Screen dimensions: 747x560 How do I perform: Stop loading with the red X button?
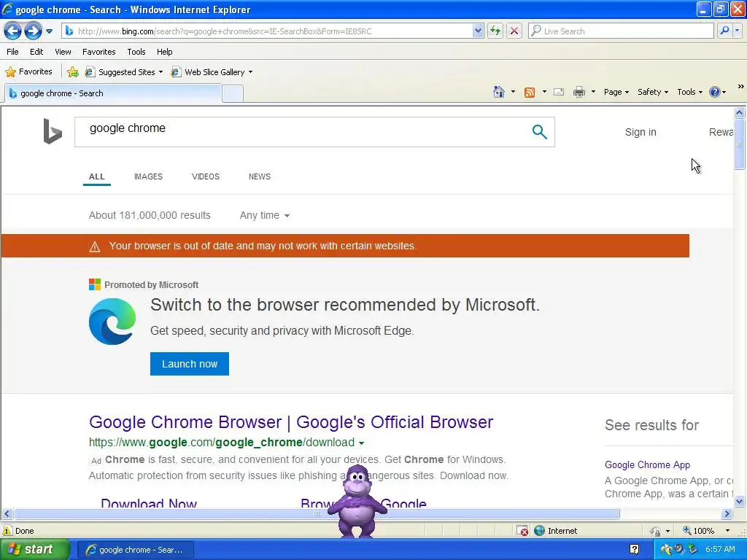click(514, 31)
